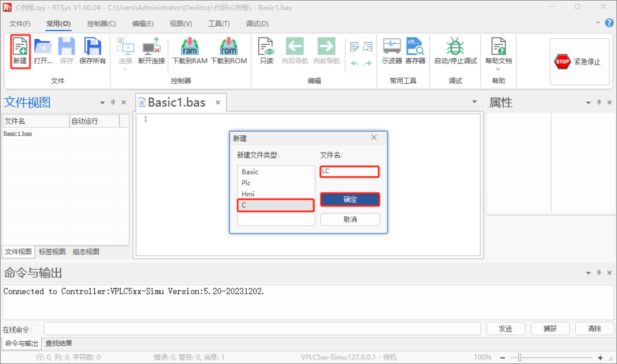Click the 在线命令 input field
Viewport: 617px width, 364px height.
[262, 328]
